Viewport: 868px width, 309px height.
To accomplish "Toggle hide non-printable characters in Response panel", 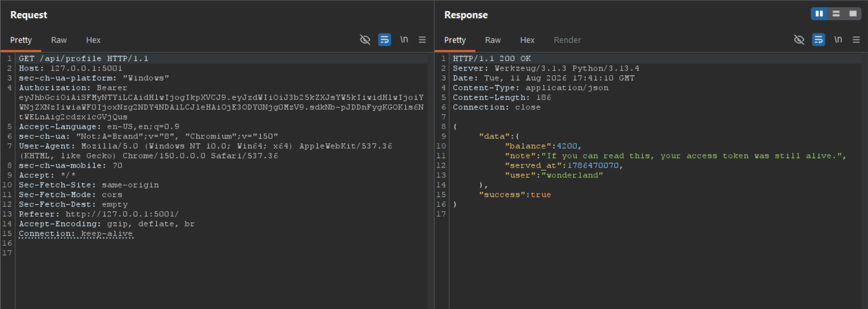I will click(x=799, y=40).
